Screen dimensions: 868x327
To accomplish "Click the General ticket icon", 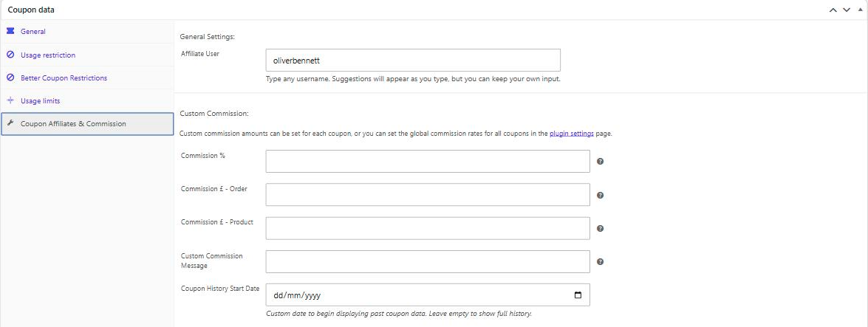I will click(10, 32).
